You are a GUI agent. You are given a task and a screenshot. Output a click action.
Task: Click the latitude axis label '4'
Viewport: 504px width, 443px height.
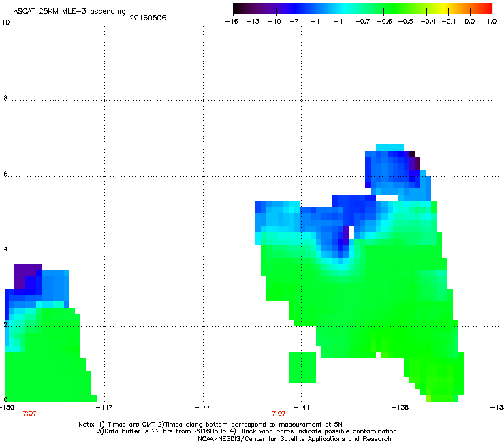(5, 249)
